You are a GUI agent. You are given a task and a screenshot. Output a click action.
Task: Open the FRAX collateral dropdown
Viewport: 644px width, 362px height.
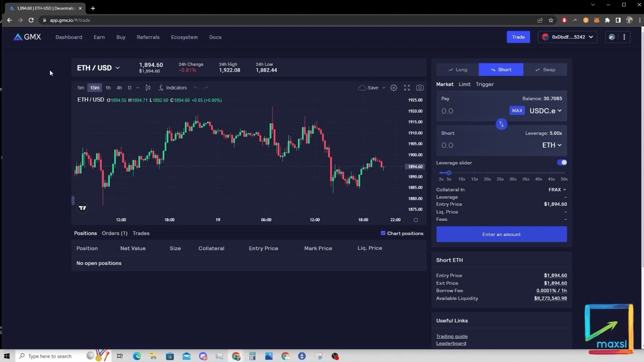[x=557, y=190]
